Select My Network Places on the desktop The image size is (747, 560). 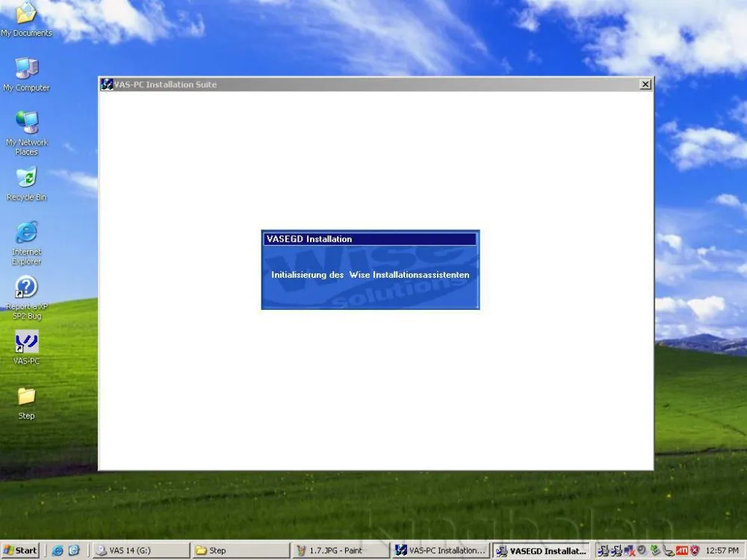point(26,134)
